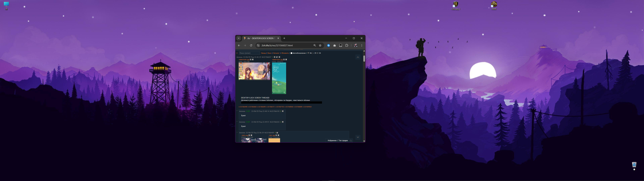Click reply arrow on post №321566222
The image size is (644, 181).
pos(283,122)
